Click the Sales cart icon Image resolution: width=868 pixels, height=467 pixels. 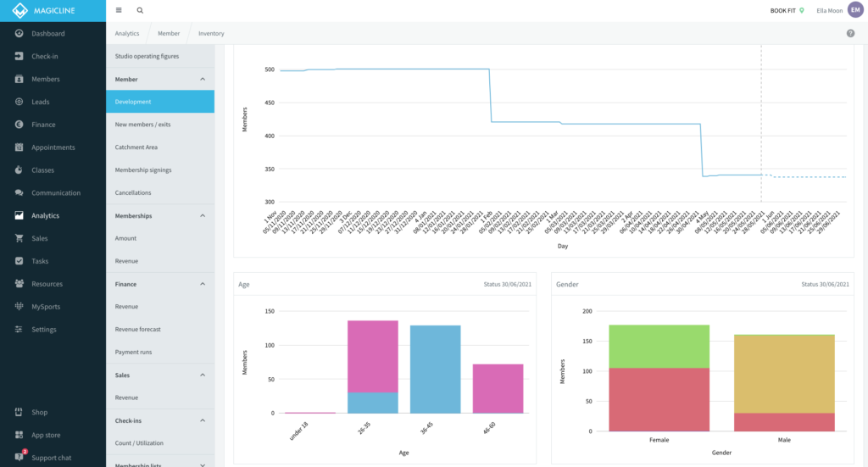(x=19, y=239)
